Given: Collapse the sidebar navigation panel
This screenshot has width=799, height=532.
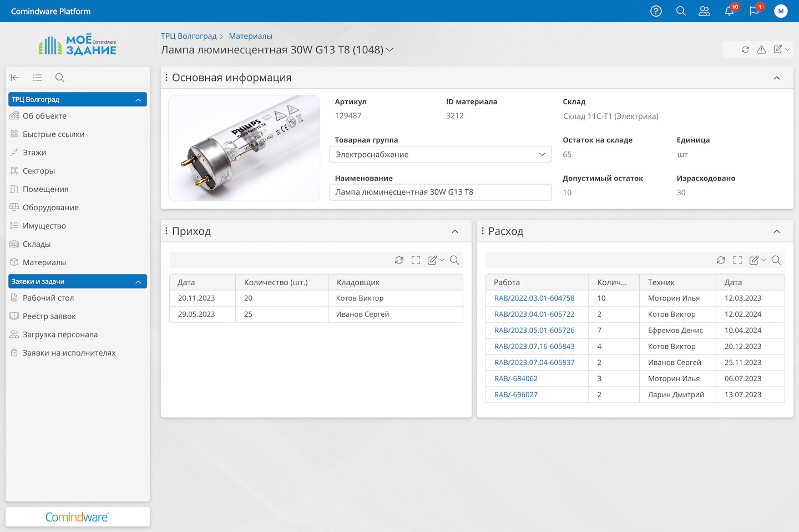Looking at the screenshot, I should [15, 78].
